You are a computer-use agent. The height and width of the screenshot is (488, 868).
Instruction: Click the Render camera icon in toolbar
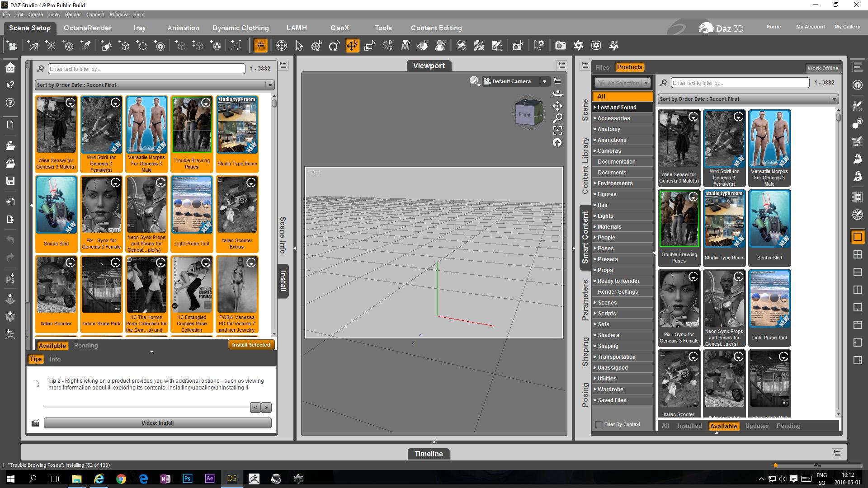coord(560,46)
